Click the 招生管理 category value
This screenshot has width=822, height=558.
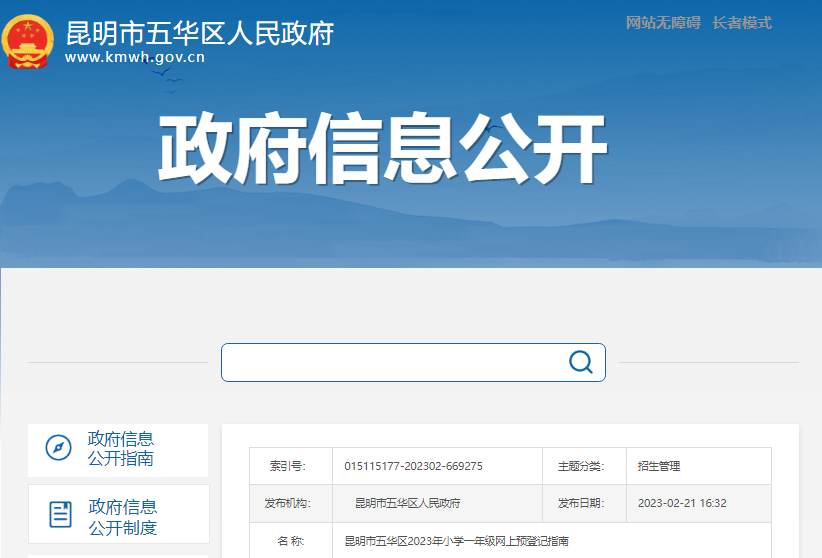658,466
